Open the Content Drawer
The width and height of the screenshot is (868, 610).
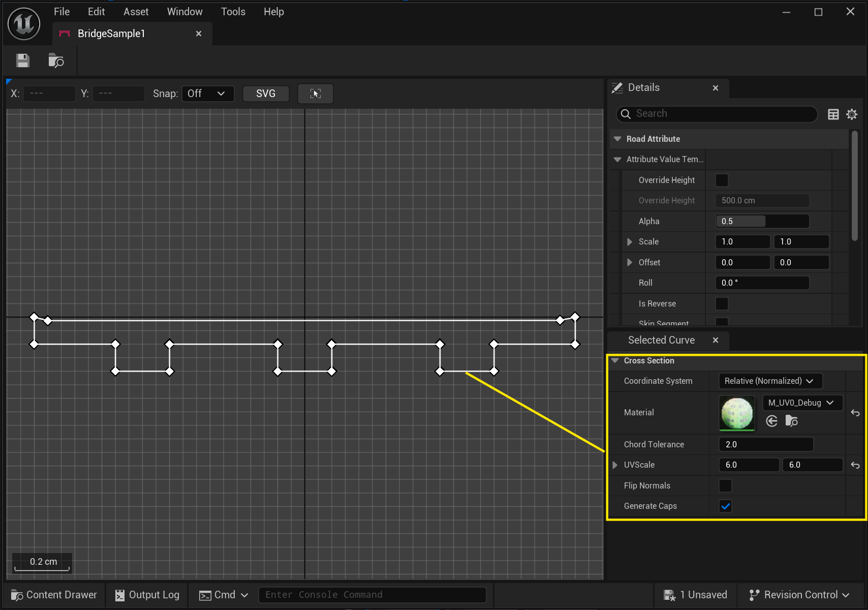[54, 595]
